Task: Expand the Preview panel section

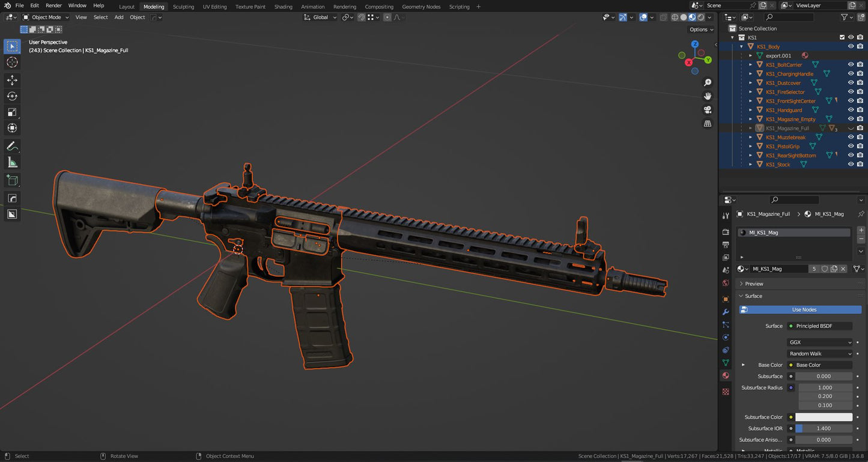Action: (x=754, y=284)
